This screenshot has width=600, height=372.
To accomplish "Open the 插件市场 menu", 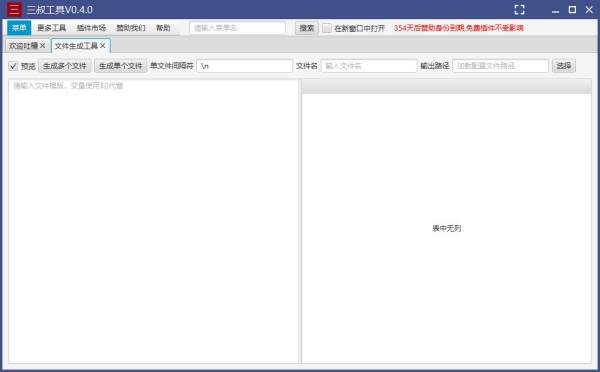I will pyautogui.click(x=91, y=28).
